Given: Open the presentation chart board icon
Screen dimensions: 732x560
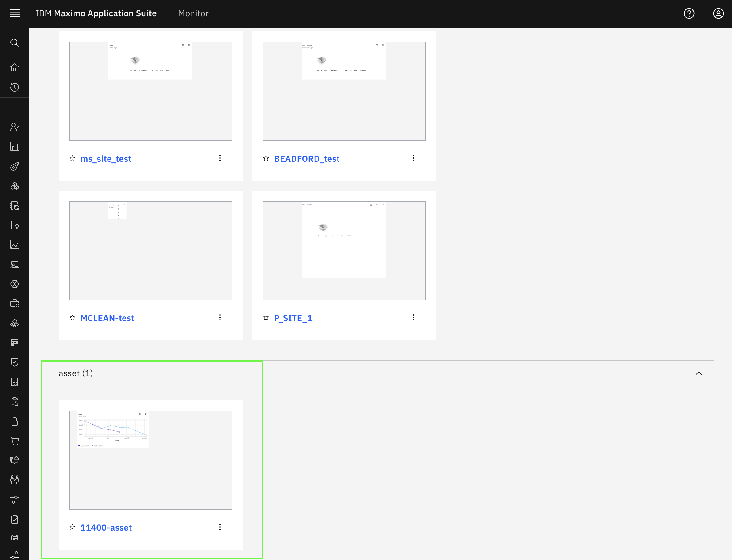Looking at the screenshot, I should (15, 265).
